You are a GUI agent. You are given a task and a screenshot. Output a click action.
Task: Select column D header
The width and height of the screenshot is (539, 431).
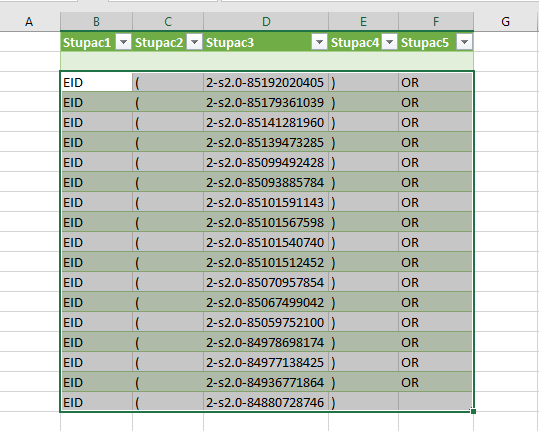click(x=266, y=22)
